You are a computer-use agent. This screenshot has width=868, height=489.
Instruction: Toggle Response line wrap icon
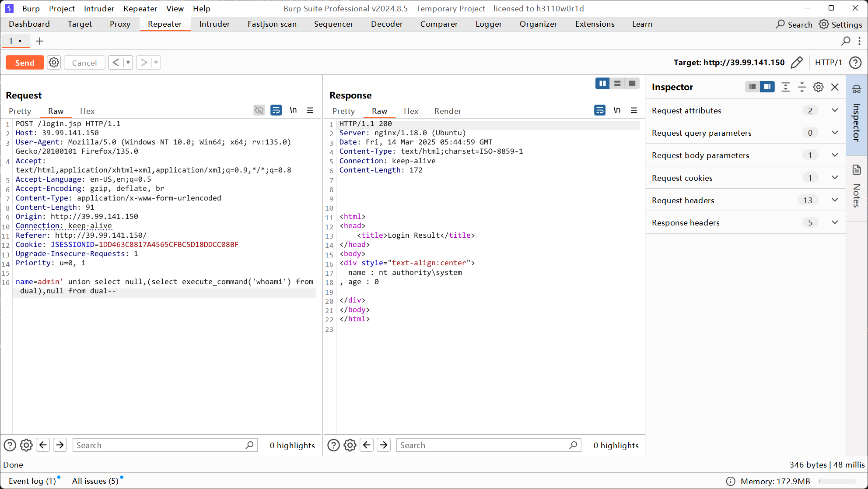point(600,110)
